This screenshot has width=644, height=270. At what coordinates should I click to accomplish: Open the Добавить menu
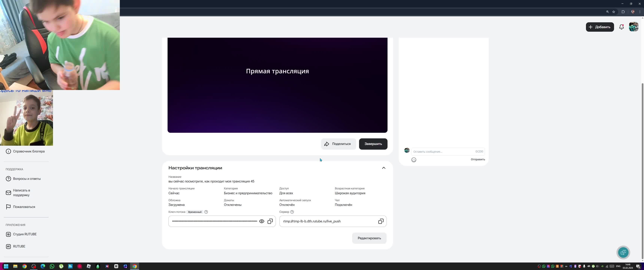599,27
